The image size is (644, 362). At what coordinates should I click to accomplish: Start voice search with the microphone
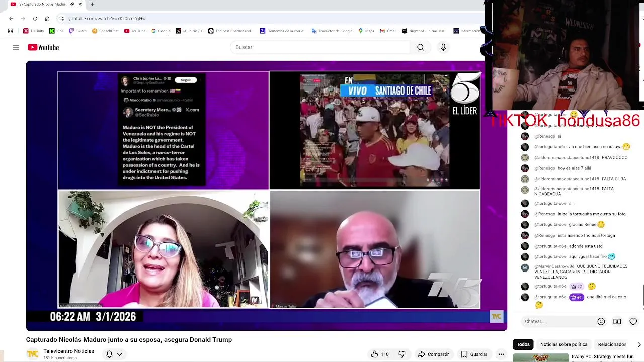tap(443, 47)
